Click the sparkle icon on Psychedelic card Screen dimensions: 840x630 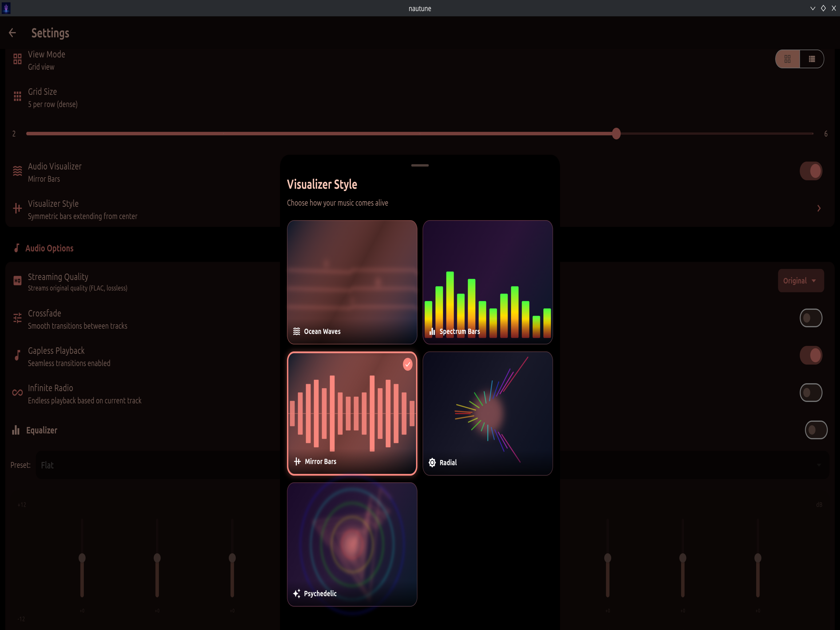(297, 593)
